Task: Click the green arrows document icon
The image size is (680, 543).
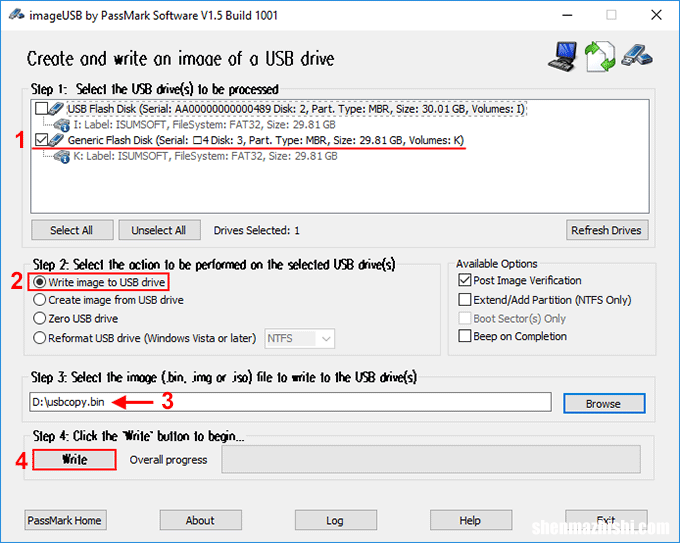Action: pyautogui.click(x=600, y=56)
